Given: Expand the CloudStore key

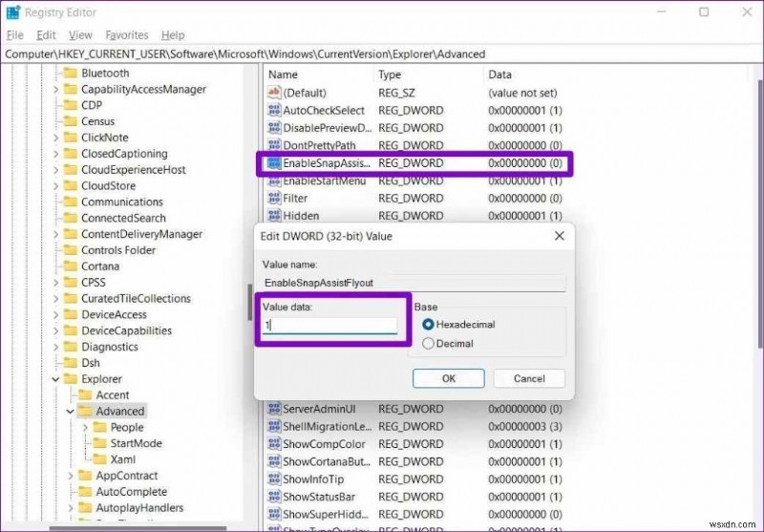Looking at the screenshot, I should pyautogui.click(x=55, y=185).
